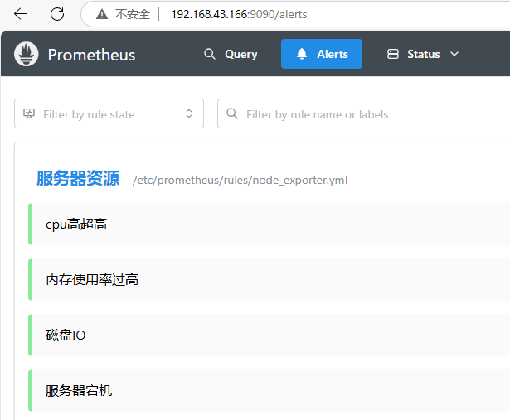Open the Query page
Screen dimensions: 510x420
(231, 54)
